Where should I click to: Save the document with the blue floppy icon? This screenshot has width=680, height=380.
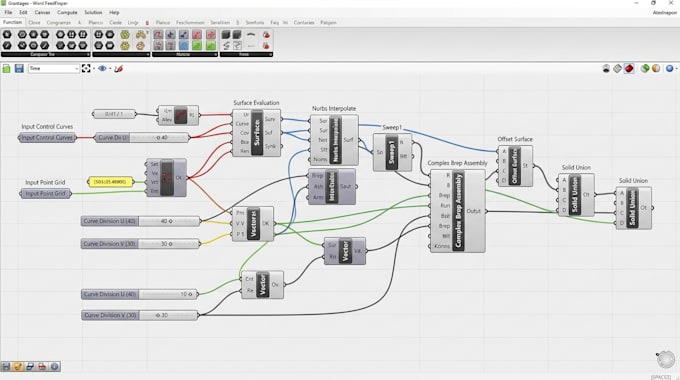coord(19,69)
